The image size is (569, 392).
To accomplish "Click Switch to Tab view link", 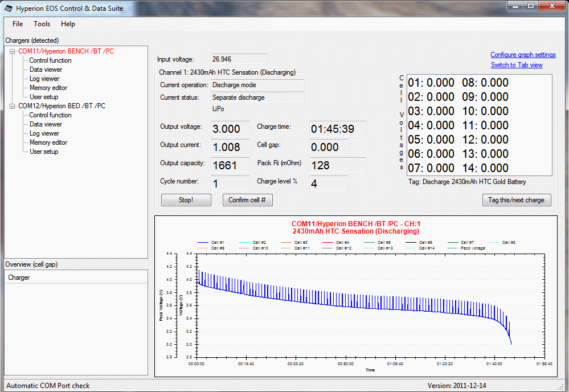I will [517, 65].
